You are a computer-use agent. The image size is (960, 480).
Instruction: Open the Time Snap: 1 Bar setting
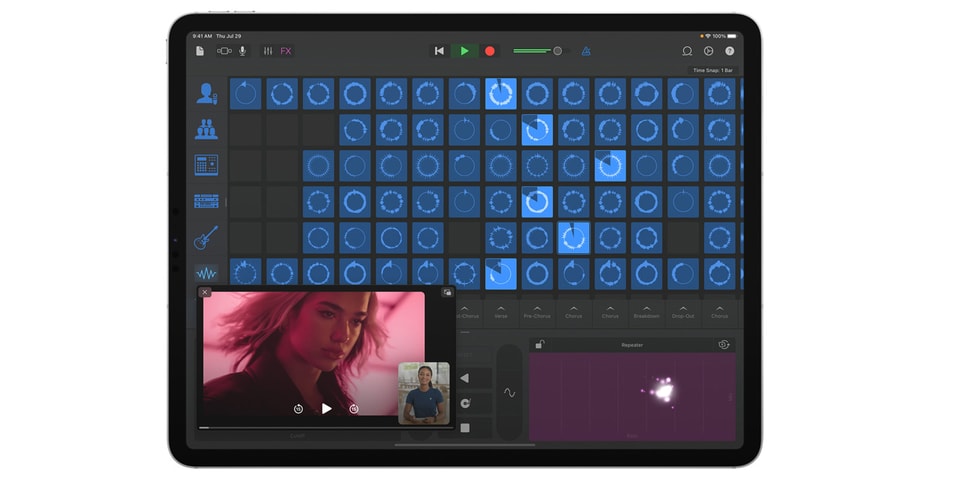pyautogui.click(x=713, y=70)
